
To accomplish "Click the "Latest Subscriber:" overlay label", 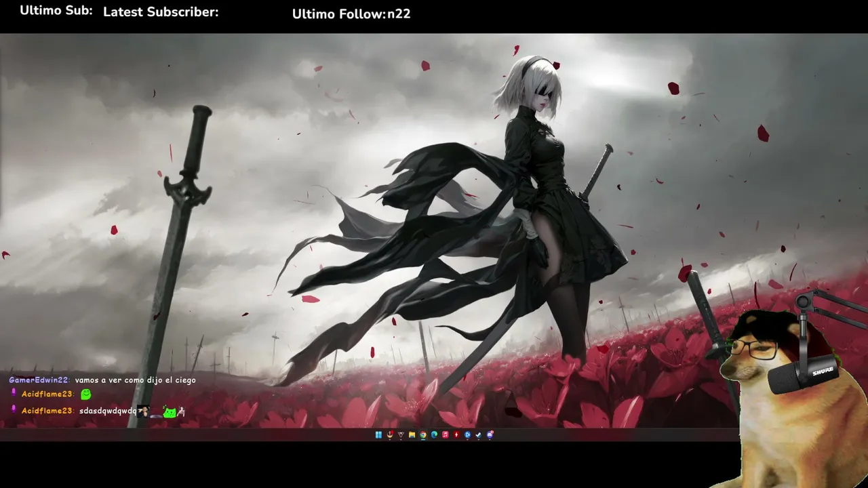I will click(x=161, y=12).
